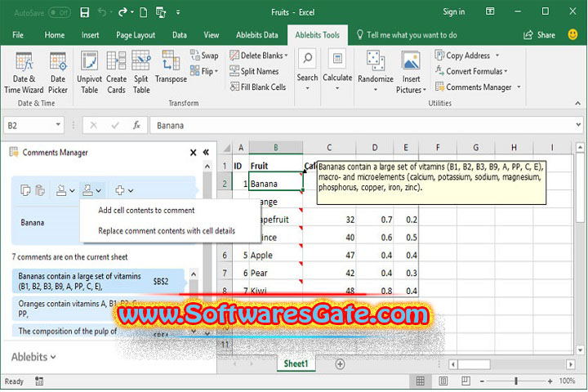This screenshot has height=392, width=588.
Task: Click the column D header
Action: click(x=375, y=148)
